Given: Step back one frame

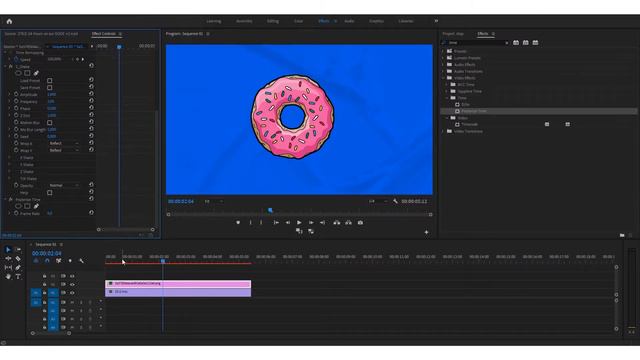Looking at the screenshot, I should 288,222.
